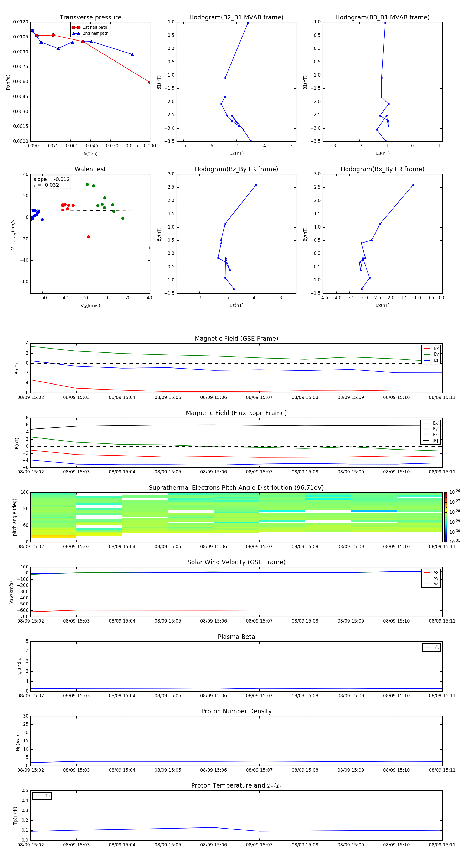Click '08/09 15:02' tick under GSE Magnetic Field plot

[31, 398]
